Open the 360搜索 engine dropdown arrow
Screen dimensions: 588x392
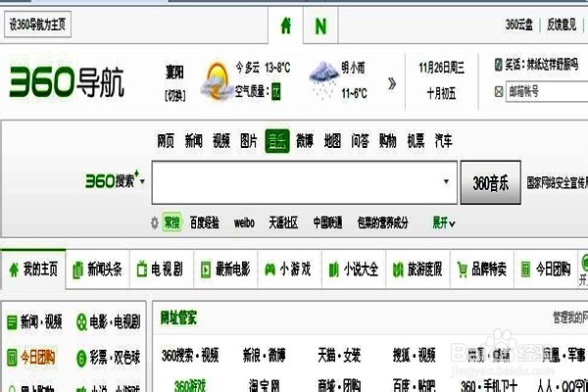(x=142, y=181)
